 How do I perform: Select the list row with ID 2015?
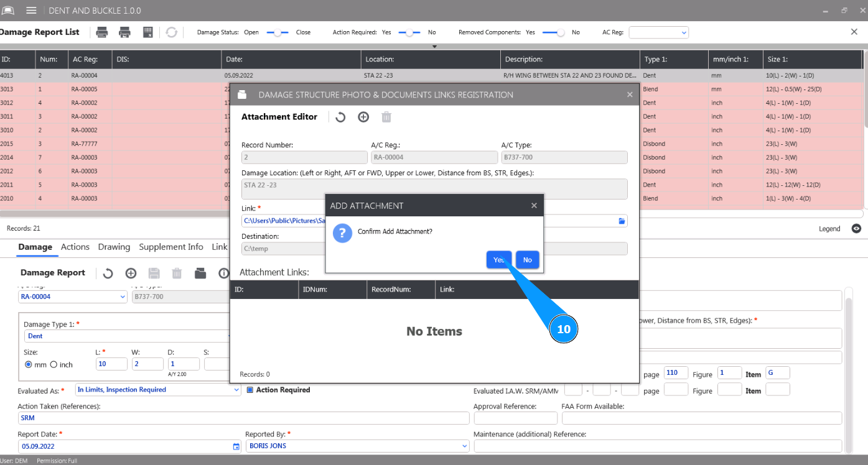click(x=431, y=144)
